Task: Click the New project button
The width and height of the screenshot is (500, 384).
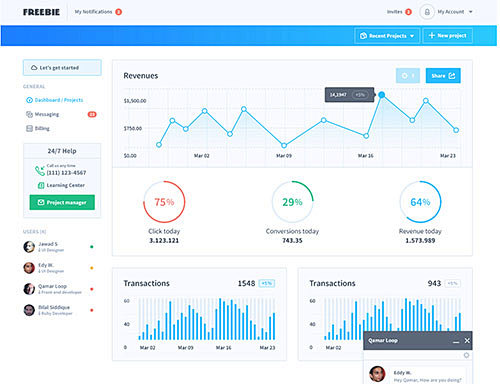Action: pos(447,36)
